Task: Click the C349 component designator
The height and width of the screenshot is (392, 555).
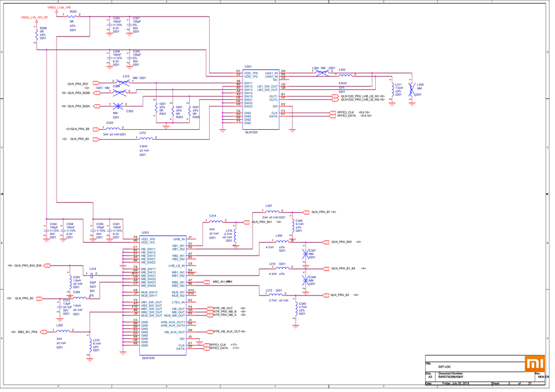Action: pos(302,304)
